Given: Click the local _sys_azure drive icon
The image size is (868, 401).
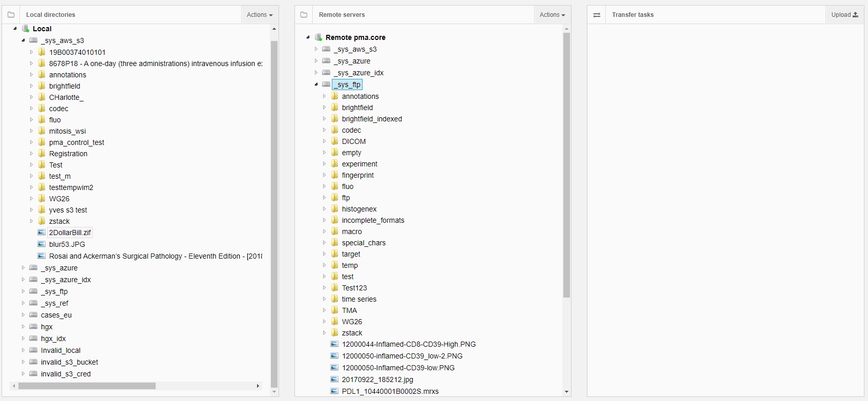Looking at the screenshot, I should pos(33,268).
